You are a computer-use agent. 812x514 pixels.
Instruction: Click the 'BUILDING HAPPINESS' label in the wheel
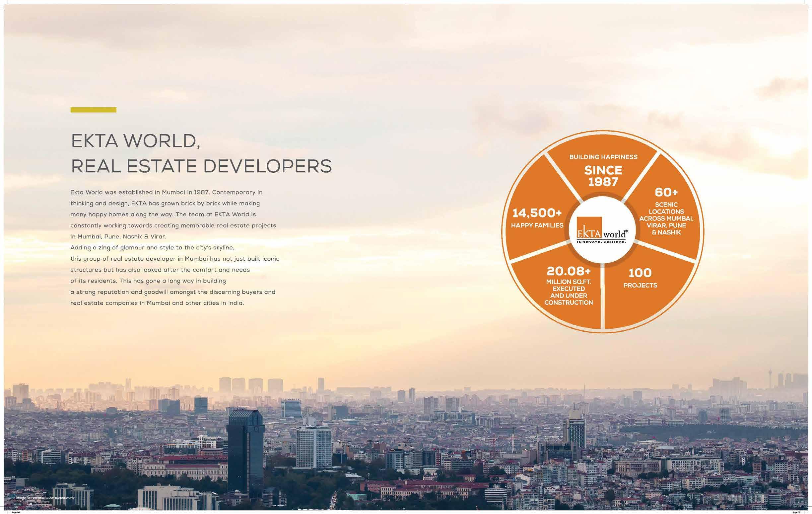[603, 157]
